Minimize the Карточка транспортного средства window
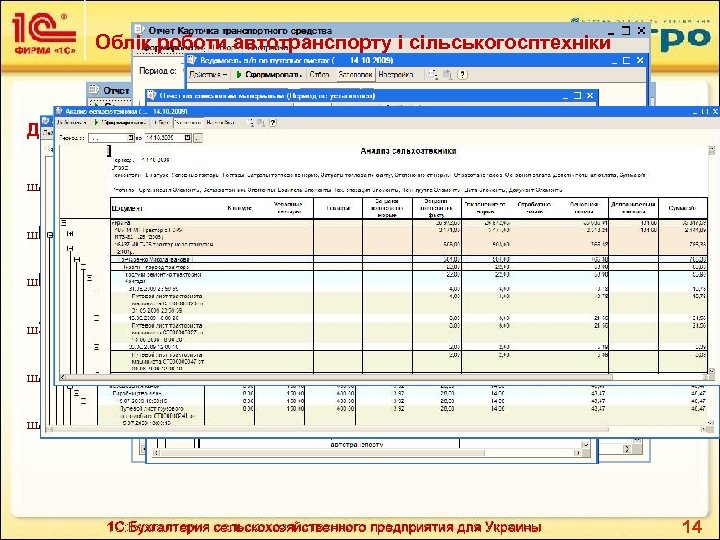 [x=610, y=31]
